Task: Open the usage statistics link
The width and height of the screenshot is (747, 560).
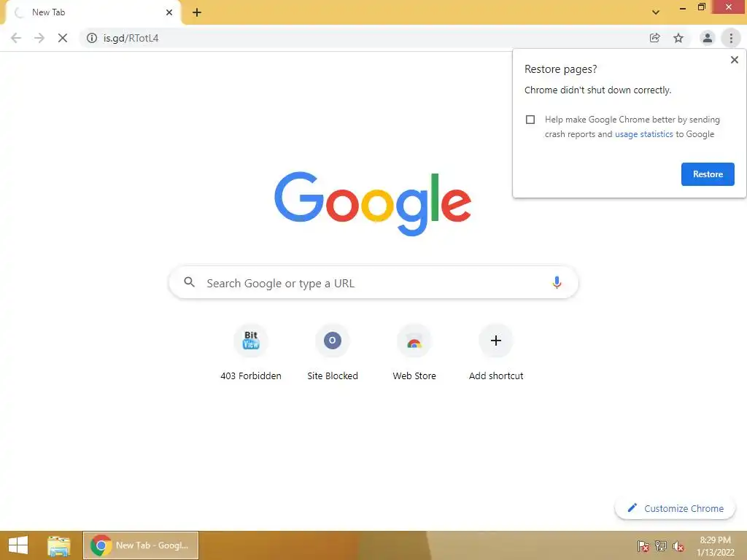Action: (643, 134)
